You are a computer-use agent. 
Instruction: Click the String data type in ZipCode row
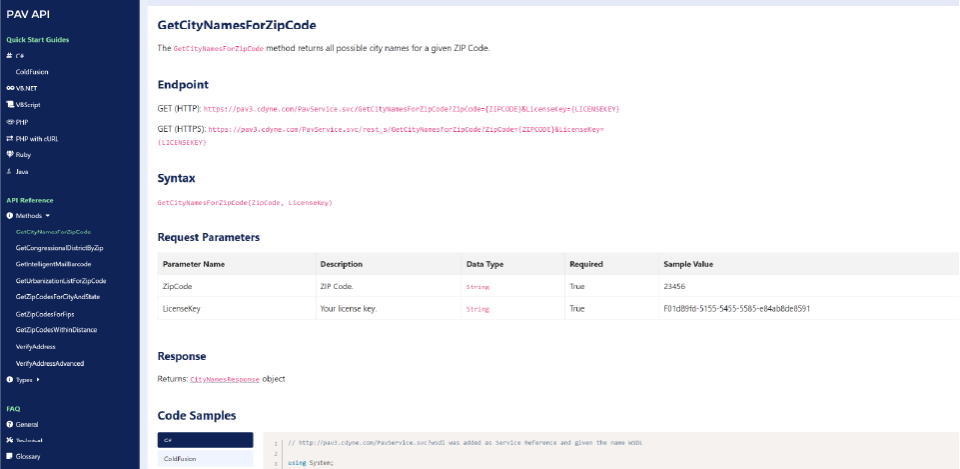coord(478,287)
